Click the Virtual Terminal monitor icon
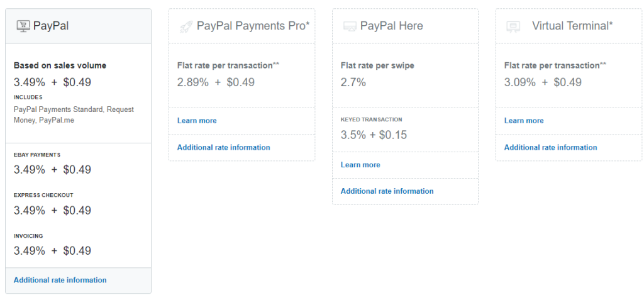 pos(513,26)
